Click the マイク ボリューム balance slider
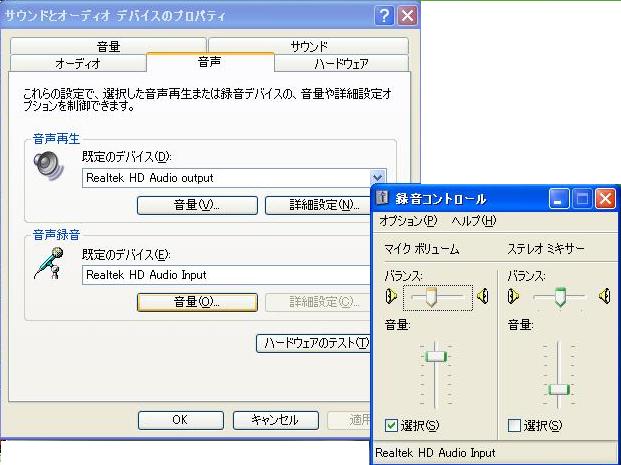621x465 pixels. 437,297
